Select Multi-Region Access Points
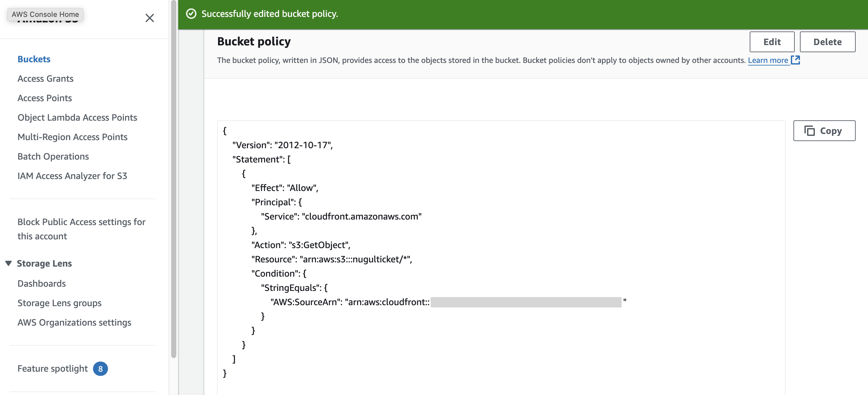The image size is (868, 395). [x=73, y=137]
